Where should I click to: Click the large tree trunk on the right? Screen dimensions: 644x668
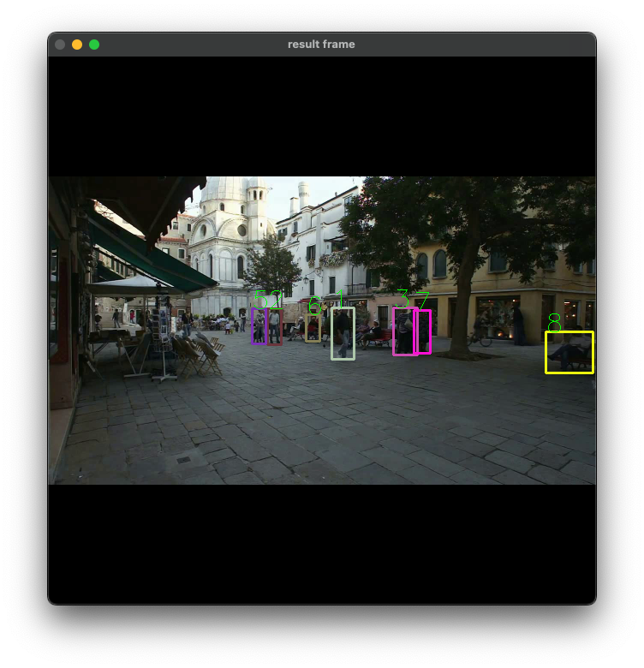pyautogui.click(x=462, y=307)
